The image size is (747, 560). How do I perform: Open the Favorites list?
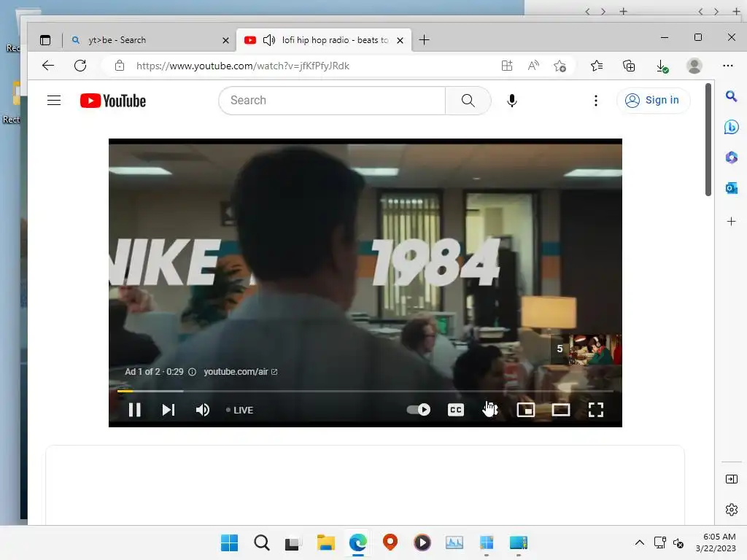point(597,66)
